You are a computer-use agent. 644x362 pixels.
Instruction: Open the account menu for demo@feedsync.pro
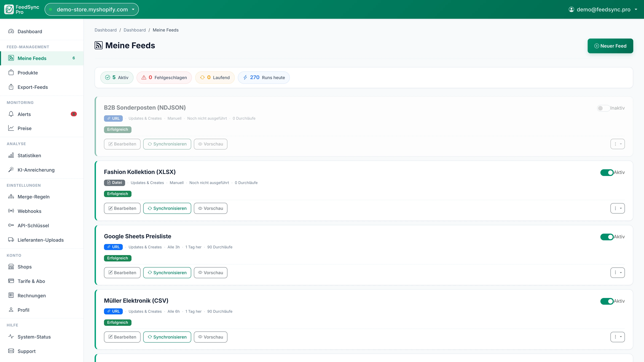tap(603, 9)
